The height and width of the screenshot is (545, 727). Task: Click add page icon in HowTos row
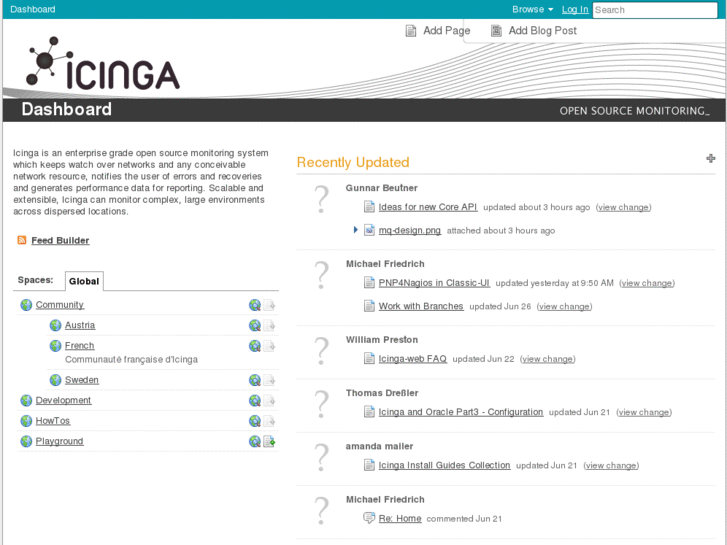click(x=269, y=421)
